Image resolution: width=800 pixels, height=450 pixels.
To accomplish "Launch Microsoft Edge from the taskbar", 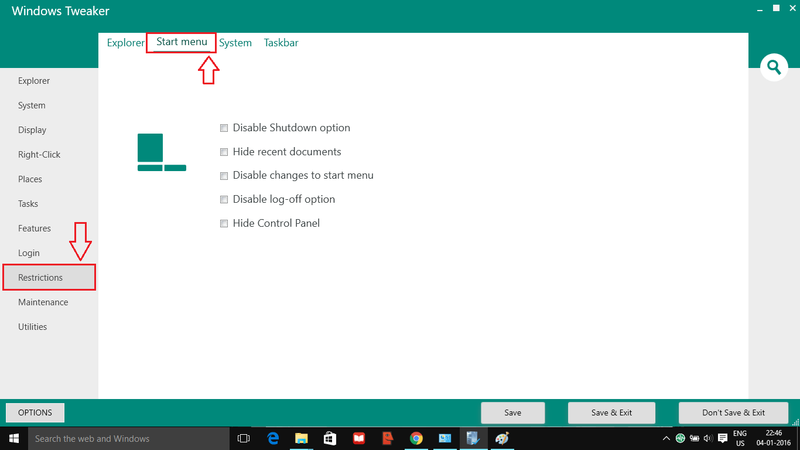I will [273, 438].
